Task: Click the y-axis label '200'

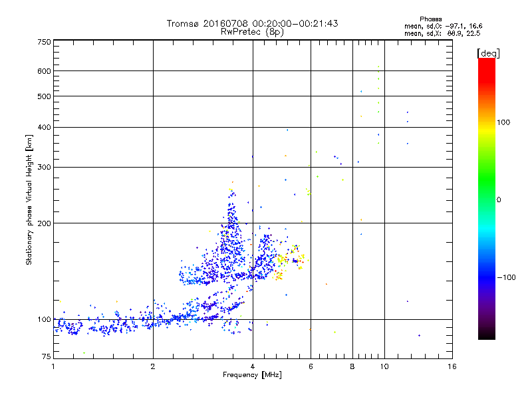Action: pos(44,223)
